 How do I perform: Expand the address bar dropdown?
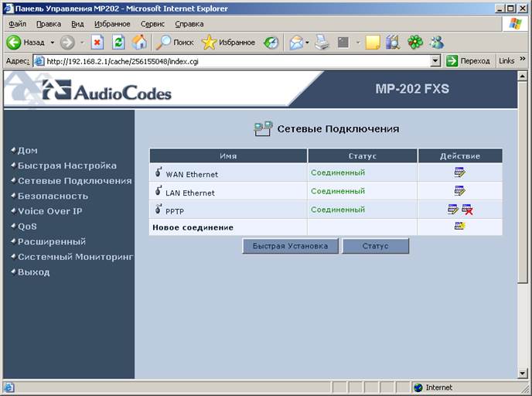435,61
